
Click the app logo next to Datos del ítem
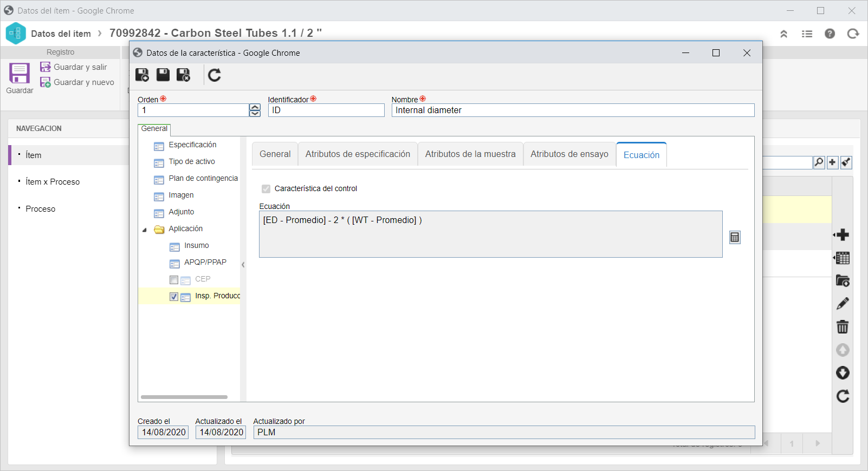[16, 34]
